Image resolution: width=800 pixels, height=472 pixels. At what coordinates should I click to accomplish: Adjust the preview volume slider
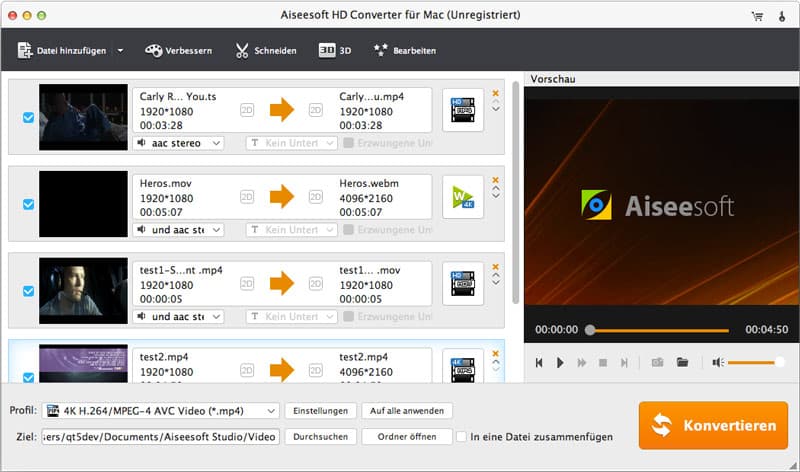(755, 362)
